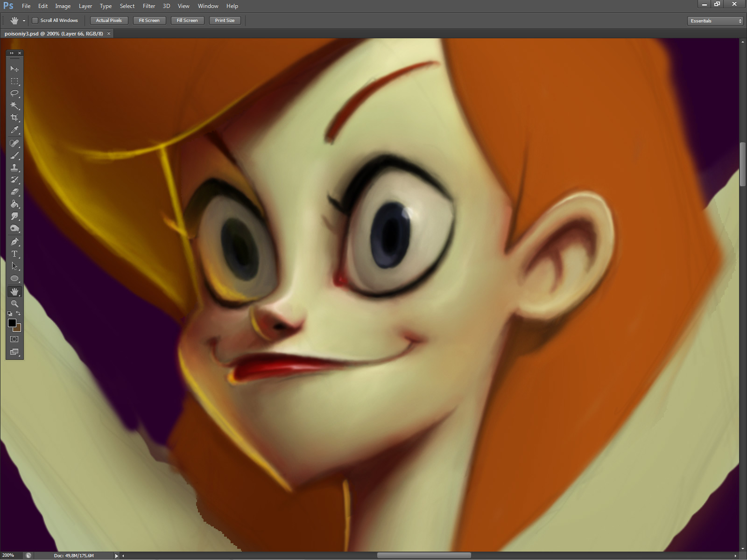Select the Hand tool in toolbox
This screenshot has height=560, width=747.
click(14, 292)
